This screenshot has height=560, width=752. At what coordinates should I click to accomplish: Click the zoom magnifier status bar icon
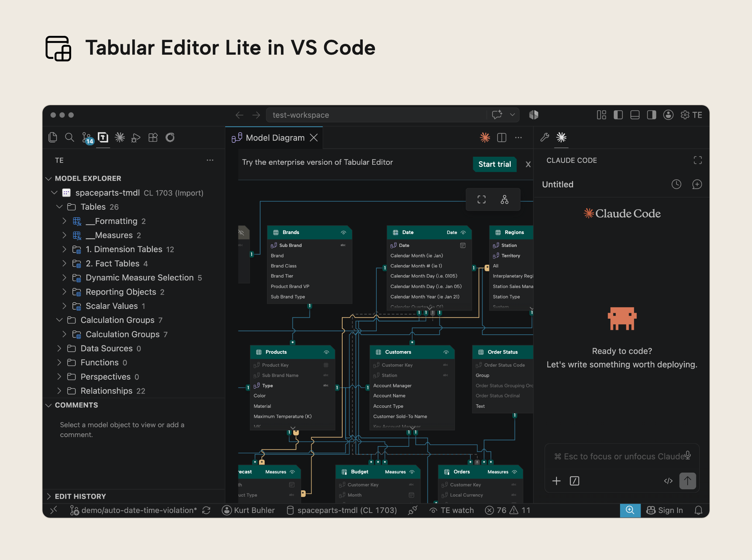[x=630, y=510]
